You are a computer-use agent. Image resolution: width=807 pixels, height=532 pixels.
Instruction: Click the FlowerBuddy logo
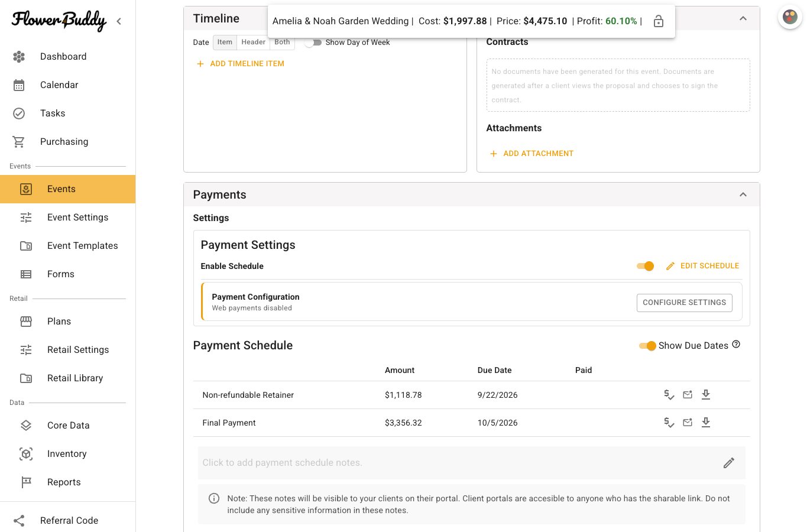coord(59,21)
